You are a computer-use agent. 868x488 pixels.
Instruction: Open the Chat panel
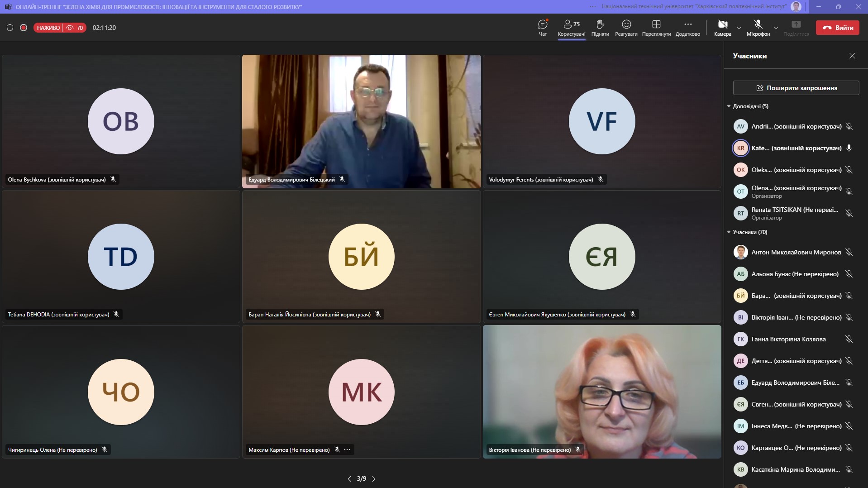point(543,28)
